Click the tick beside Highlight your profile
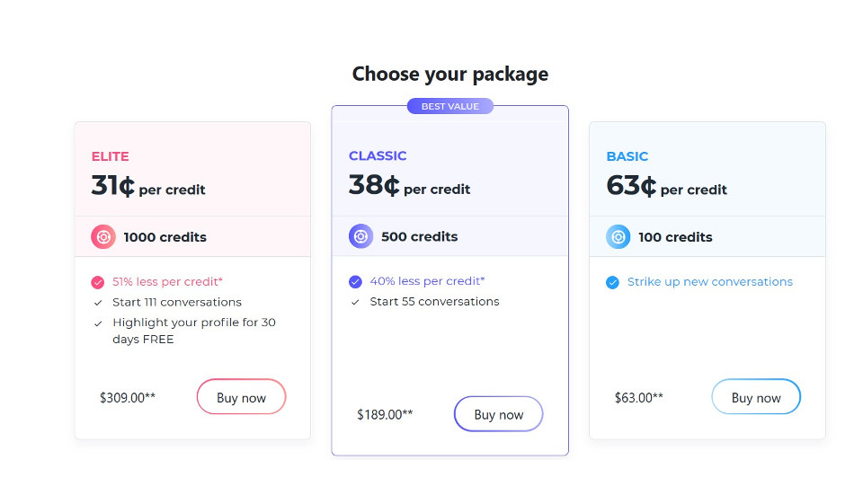 [98, 323]
